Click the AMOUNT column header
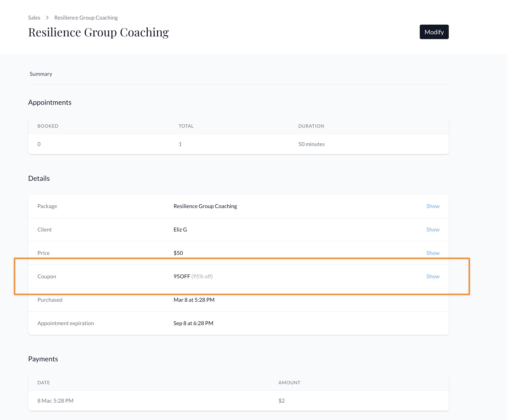507x420 pixels. 289,383
